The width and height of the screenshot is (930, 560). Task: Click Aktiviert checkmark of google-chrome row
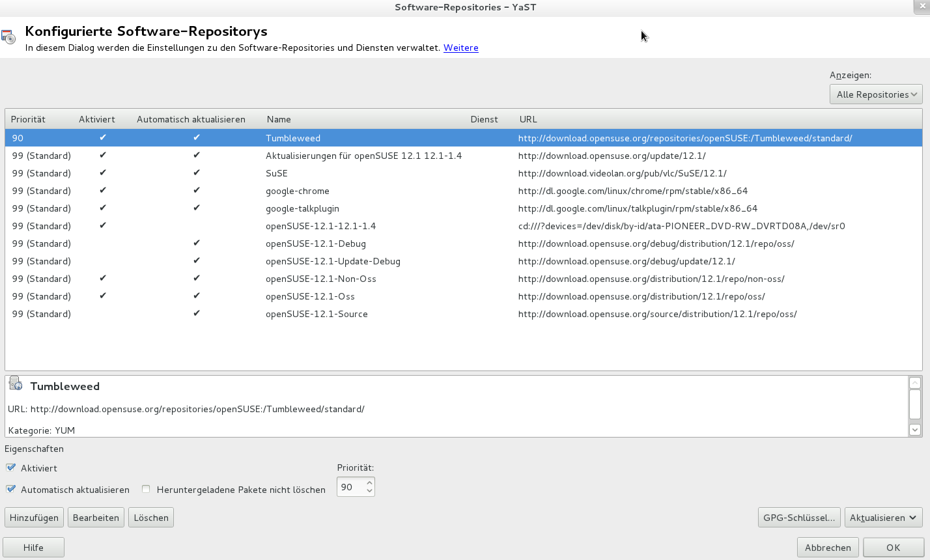[x=103, y=191]
